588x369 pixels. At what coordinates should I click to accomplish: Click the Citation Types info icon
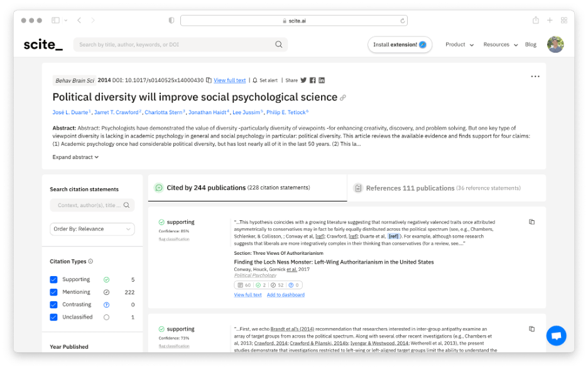[x=90, y=262]
